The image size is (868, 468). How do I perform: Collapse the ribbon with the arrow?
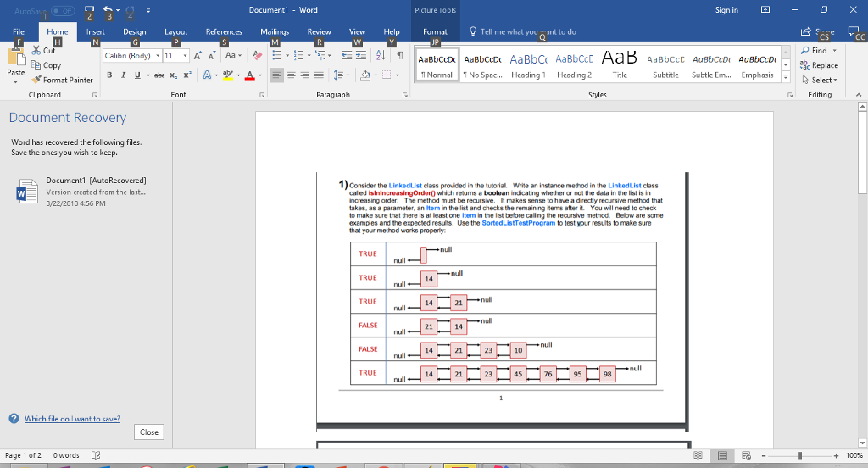coord(859,95)
